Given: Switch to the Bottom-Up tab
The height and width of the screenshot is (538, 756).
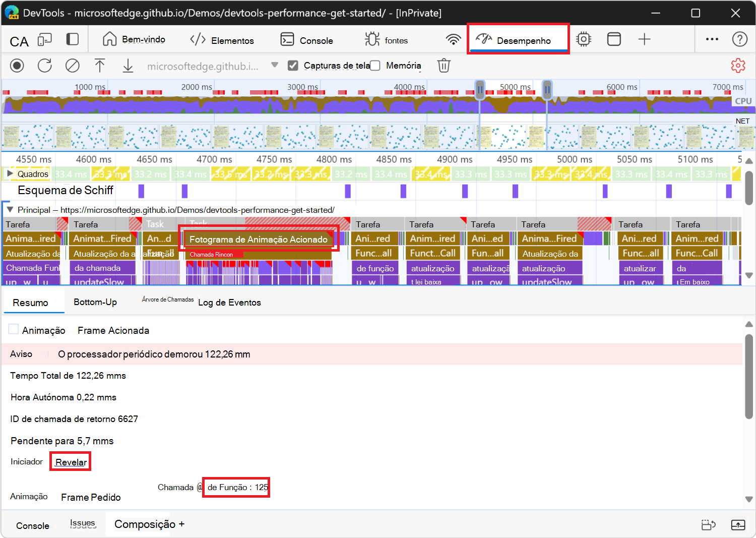Looking at the screenshot, I should tap(95, 302).
